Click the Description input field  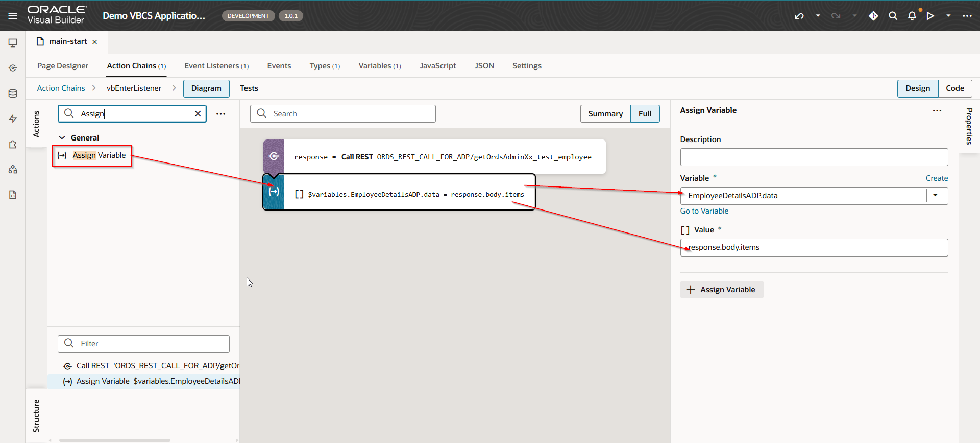click(814, 157)
